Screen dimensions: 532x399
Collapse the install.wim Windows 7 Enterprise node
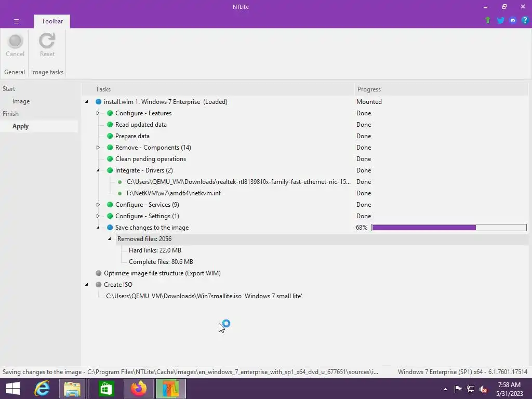tap(87, 102)
